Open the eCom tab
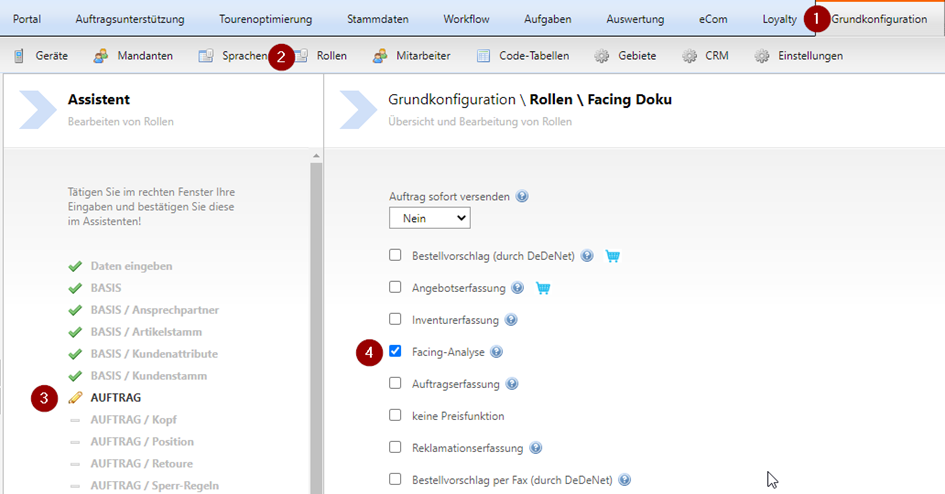This screenshot has width=945, height=494. coord(713,19)
